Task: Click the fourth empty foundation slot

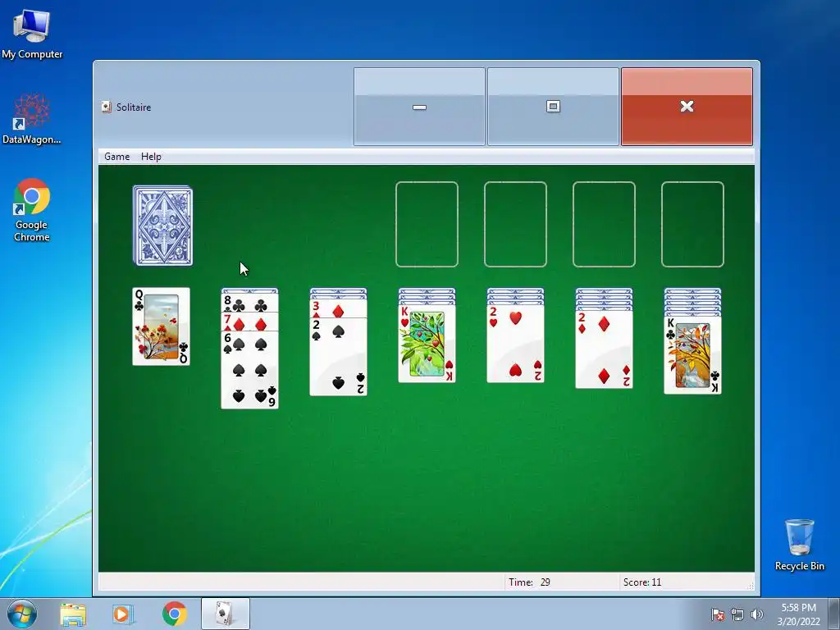Action: pyautogui.click(x=692, y=224)
